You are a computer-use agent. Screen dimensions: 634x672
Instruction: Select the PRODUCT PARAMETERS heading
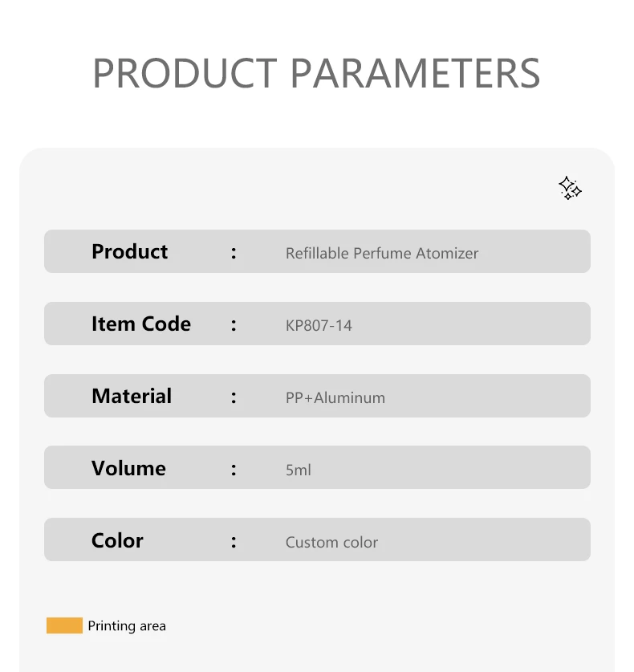316,73
